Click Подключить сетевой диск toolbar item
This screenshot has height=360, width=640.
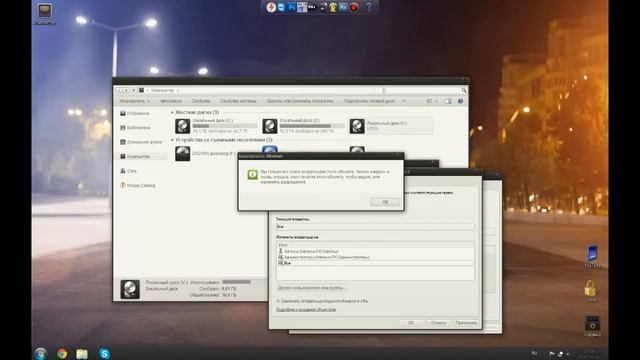tap(369, 101)
